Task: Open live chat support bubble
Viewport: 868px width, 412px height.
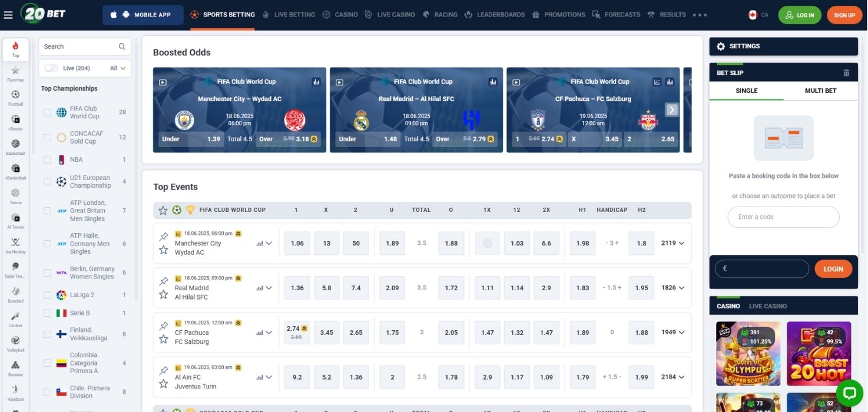Action: pyautogui.click(x=849, y=393)
